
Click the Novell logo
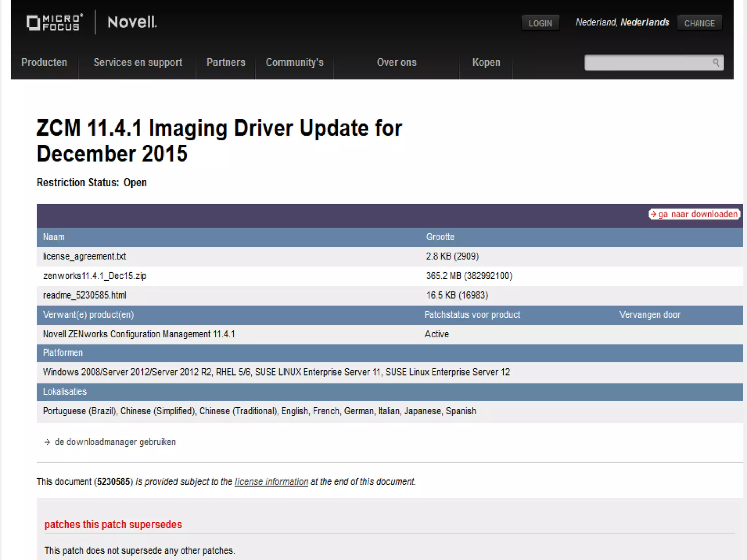[x=132, y=22]
